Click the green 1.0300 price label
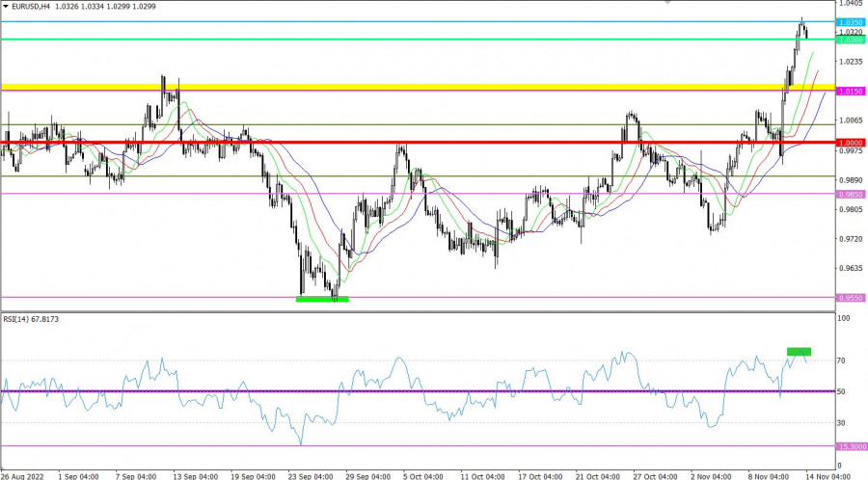Viewport: 868px width, 480px height. click(x=850, y=40)
